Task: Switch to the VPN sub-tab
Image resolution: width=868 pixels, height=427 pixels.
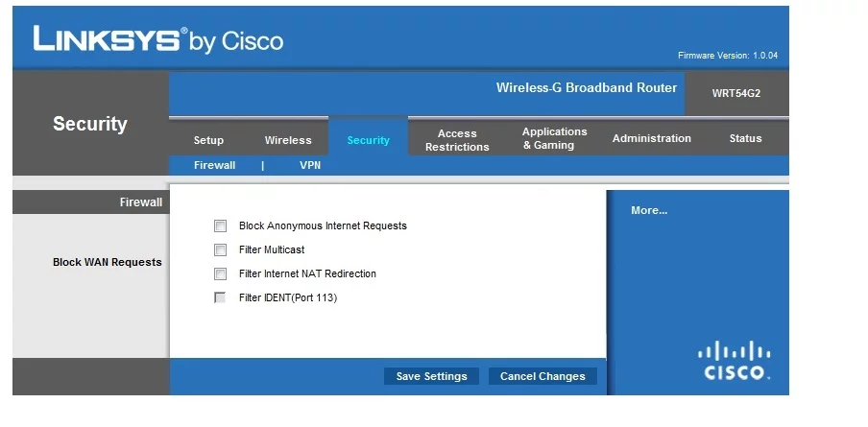Action: [x=310, y=165]
